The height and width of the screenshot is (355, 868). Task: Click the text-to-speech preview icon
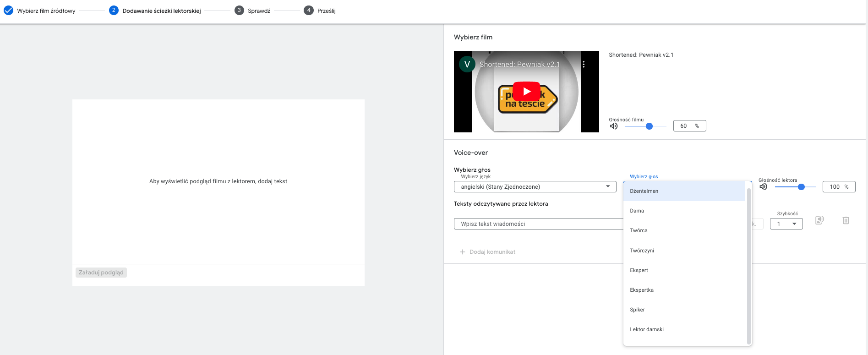(x=819, y=220)
